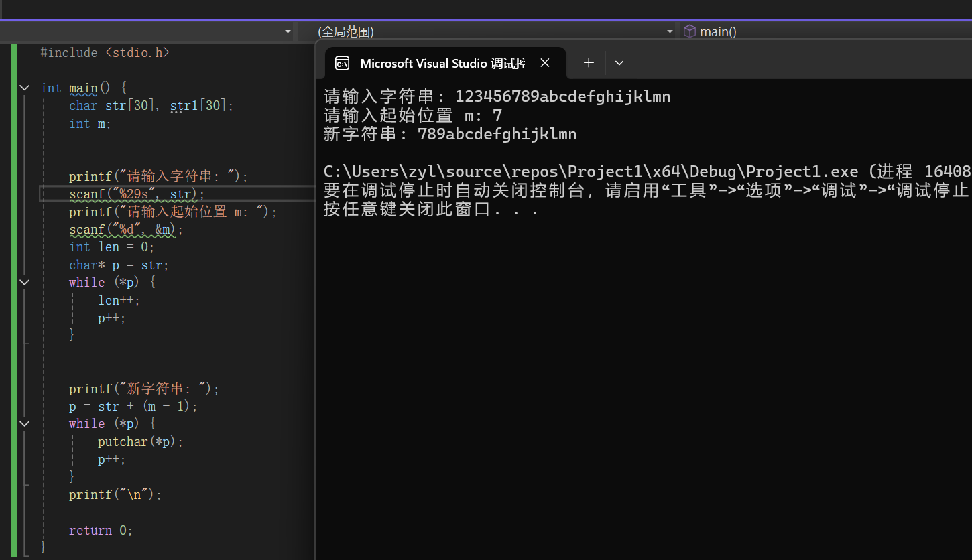
Task: Click the console terminal icon in tab
Action: 343,64
